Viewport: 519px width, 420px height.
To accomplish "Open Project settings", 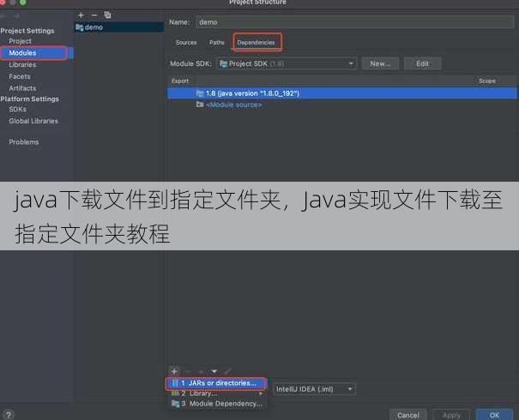I will [x=21, y=41].
